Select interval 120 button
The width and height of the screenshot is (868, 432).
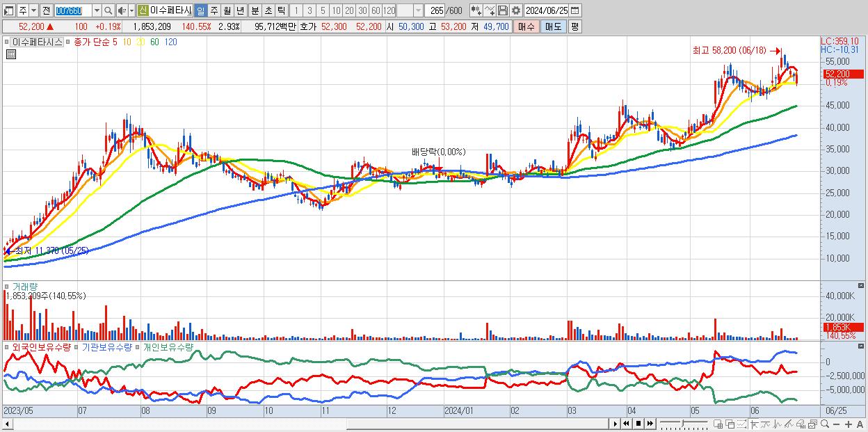pyautogui.click(x=389, y=10)
